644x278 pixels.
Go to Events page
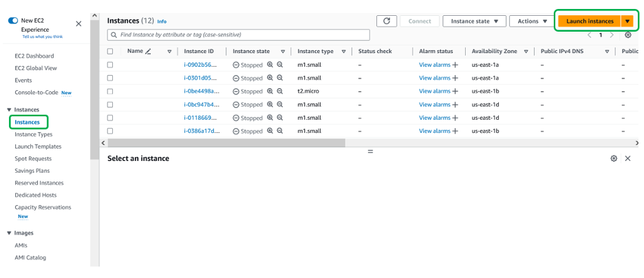pos(23,81)
